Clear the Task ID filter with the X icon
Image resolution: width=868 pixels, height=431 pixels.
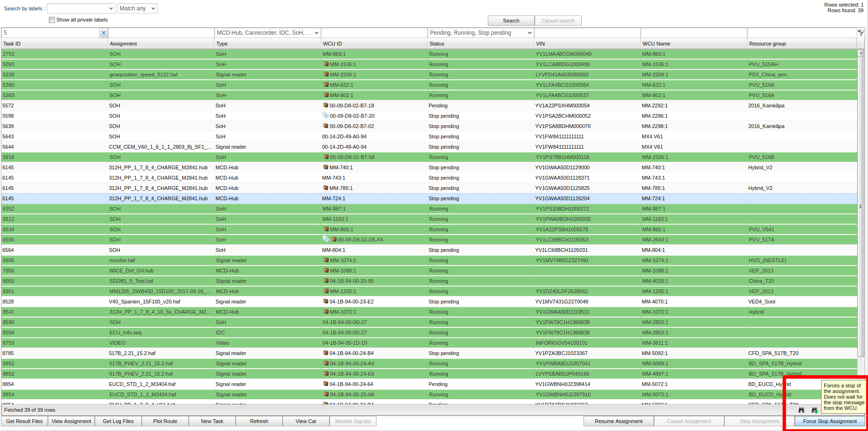click(x=103, y=33)
